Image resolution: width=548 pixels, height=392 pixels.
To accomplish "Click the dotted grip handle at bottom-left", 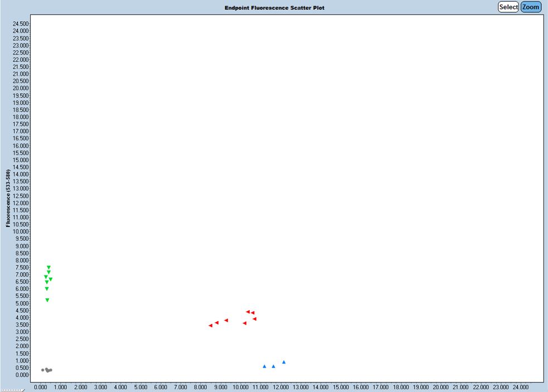I will 11,390.
